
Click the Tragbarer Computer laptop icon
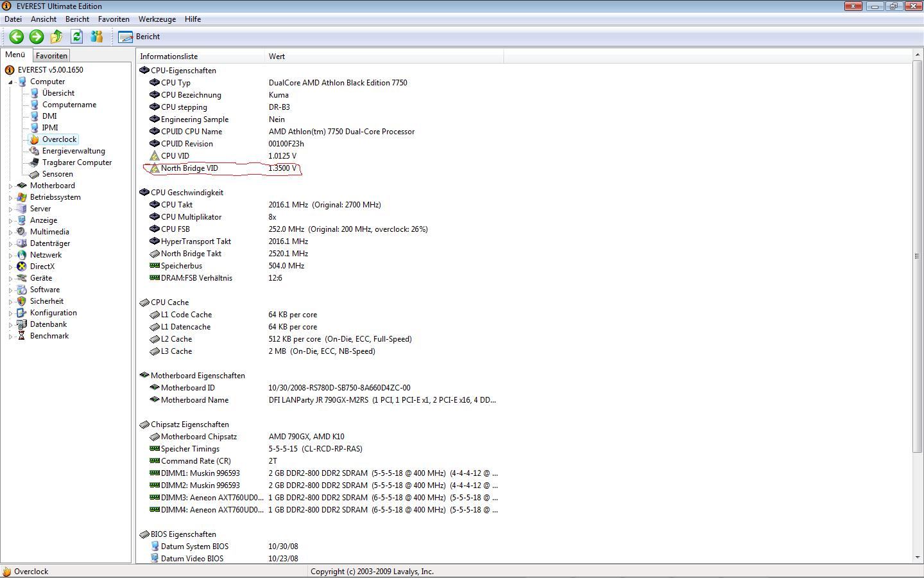(x=34, y=162)
